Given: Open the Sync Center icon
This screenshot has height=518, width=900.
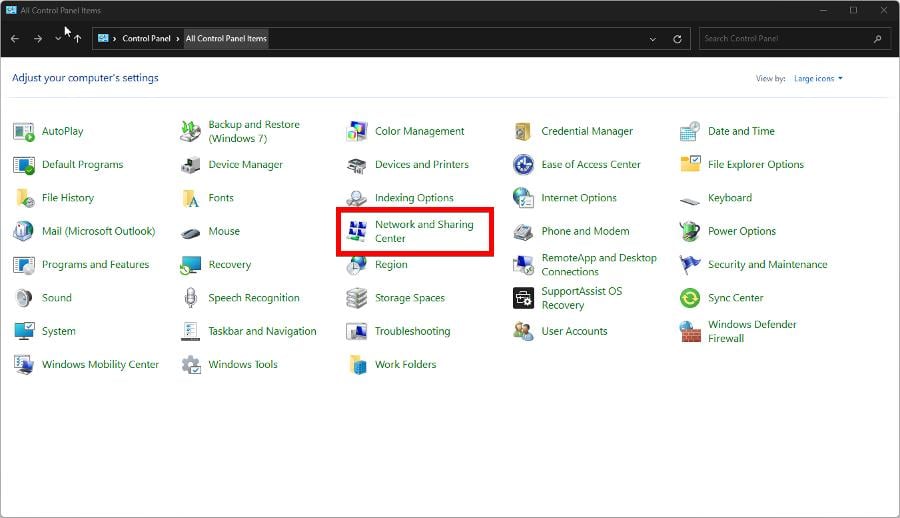Looking at the screenshot, I should (689, 298).
